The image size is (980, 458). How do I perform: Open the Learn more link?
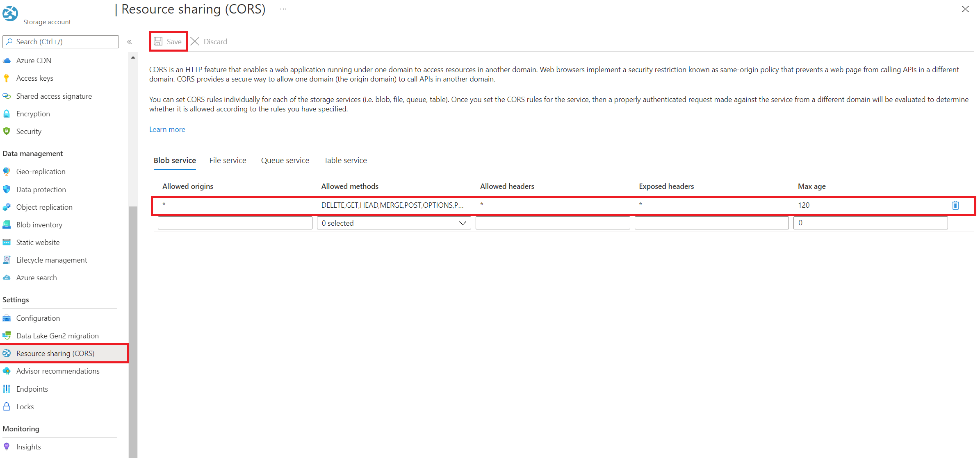(167, 129)
